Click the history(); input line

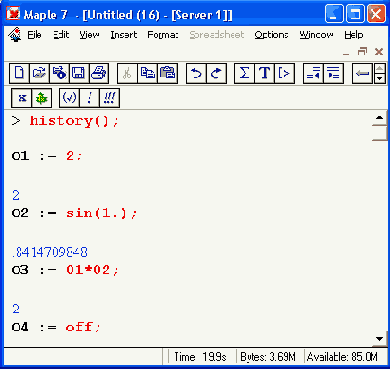(x=74, y=120)
